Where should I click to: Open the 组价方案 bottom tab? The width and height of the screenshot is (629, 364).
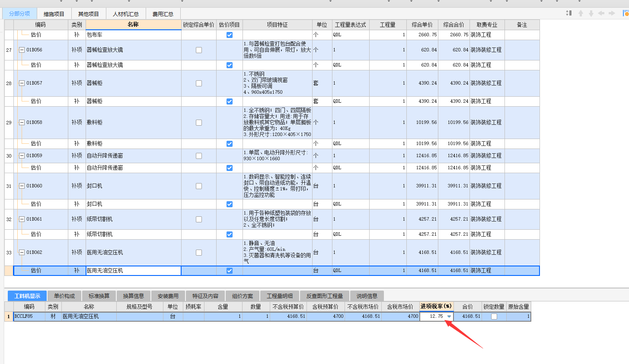243,296
